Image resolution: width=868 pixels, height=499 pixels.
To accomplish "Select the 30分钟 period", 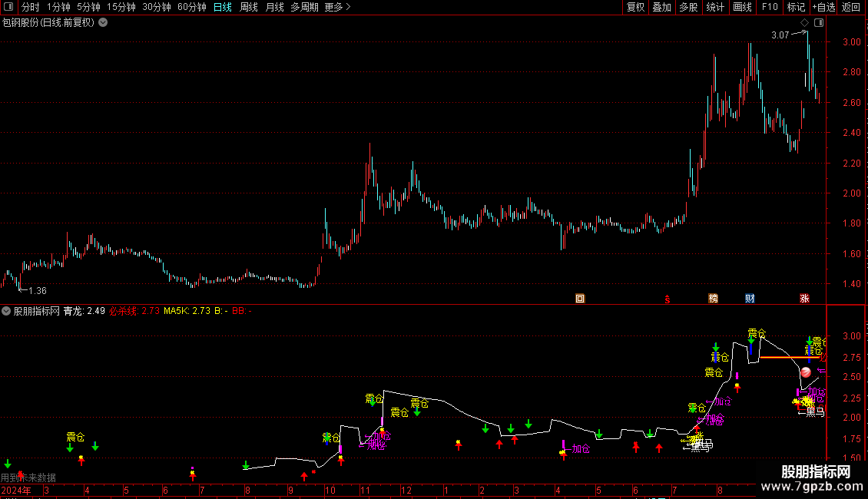I will 157,7.
